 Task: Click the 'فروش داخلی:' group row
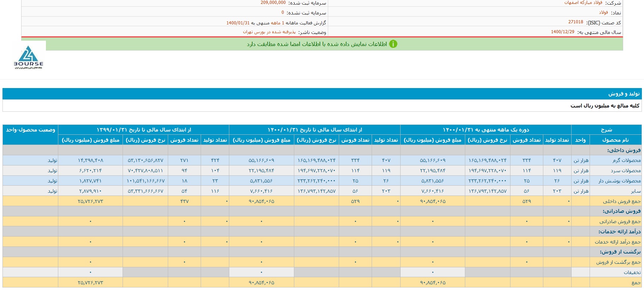322,150
